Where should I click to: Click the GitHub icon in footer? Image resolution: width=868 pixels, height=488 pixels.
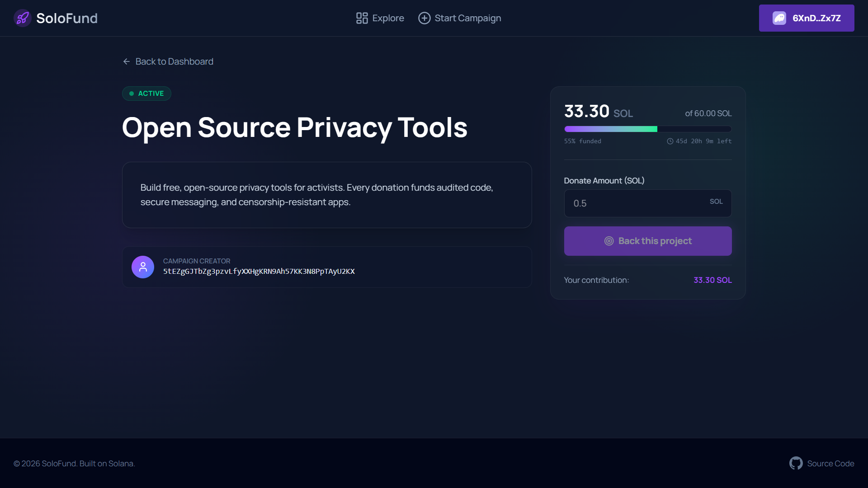pos(796,463)
